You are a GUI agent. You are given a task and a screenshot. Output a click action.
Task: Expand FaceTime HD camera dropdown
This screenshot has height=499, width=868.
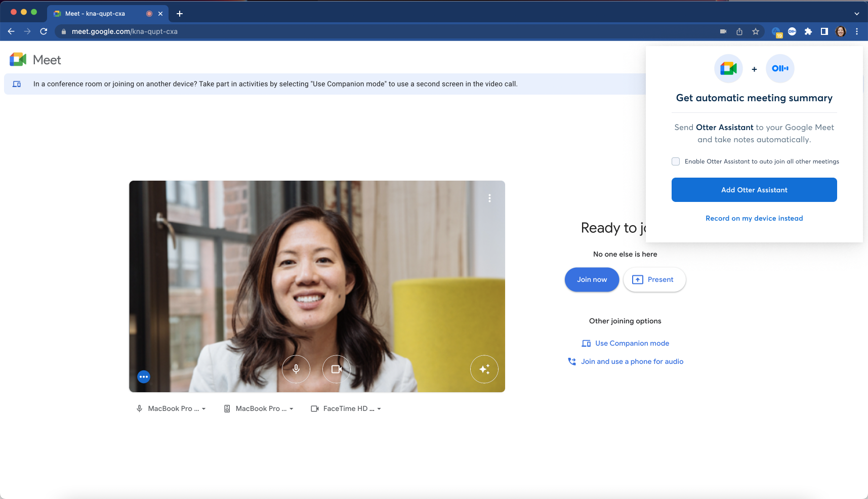[346, 408]
